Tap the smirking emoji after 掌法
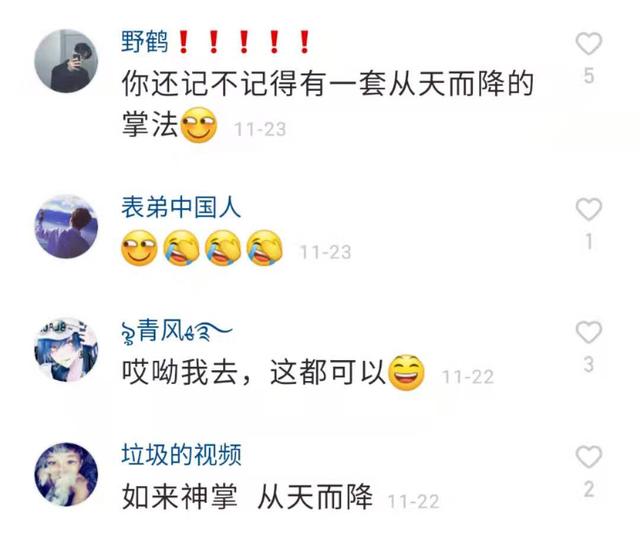The width and height of the screenshot is (640, 539). click(x=199, y=125)
